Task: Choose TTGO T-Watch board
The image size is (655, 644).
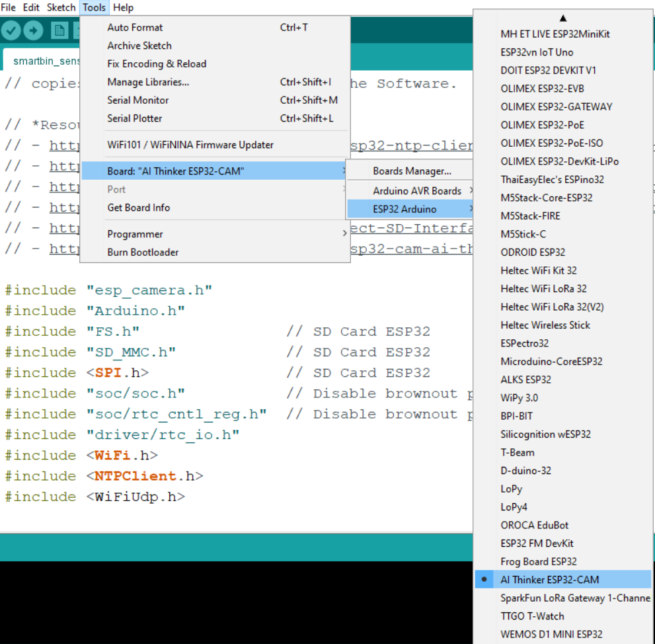Action: tap(562, 616)
